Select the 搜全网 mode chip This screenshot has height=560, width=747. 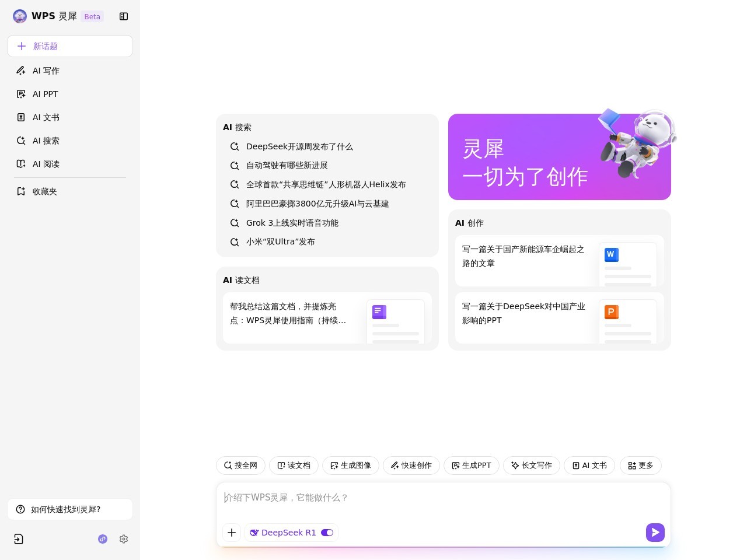click(240, 466)
